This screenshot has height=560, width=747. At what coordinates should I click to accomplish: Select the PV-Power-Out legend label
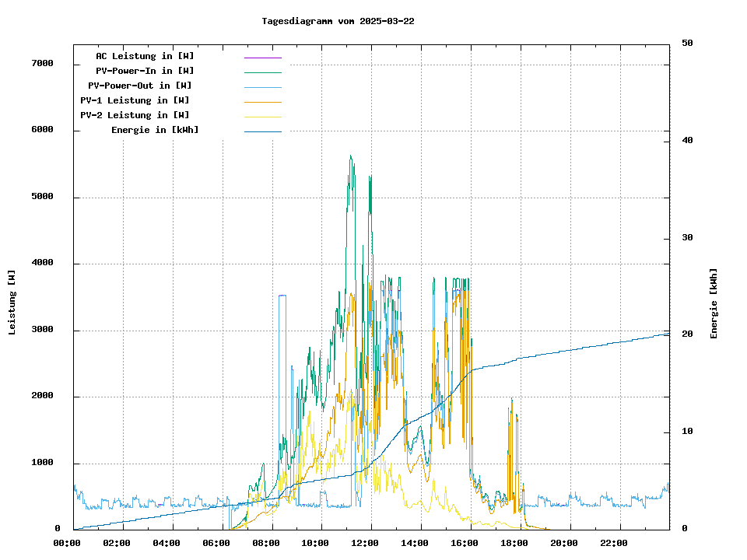click(x=140, y=86)
